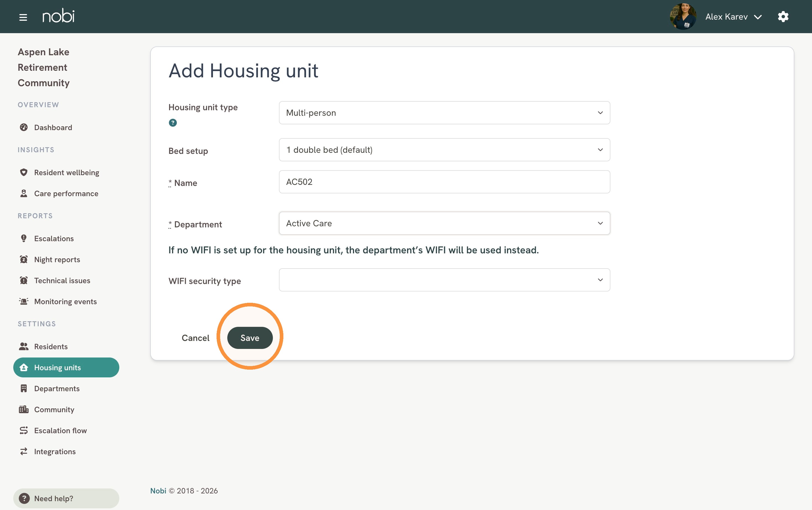Open Community settings
The image size is (812, 510).
coord(54,409)
